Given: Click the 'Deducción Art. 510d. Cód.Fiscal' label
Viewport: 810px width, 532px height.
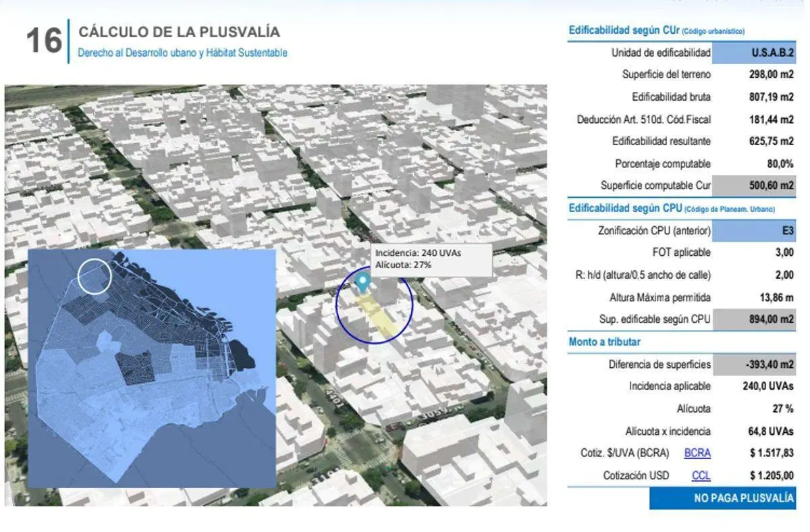Looking at the screenshot, I should coord(644,119).
